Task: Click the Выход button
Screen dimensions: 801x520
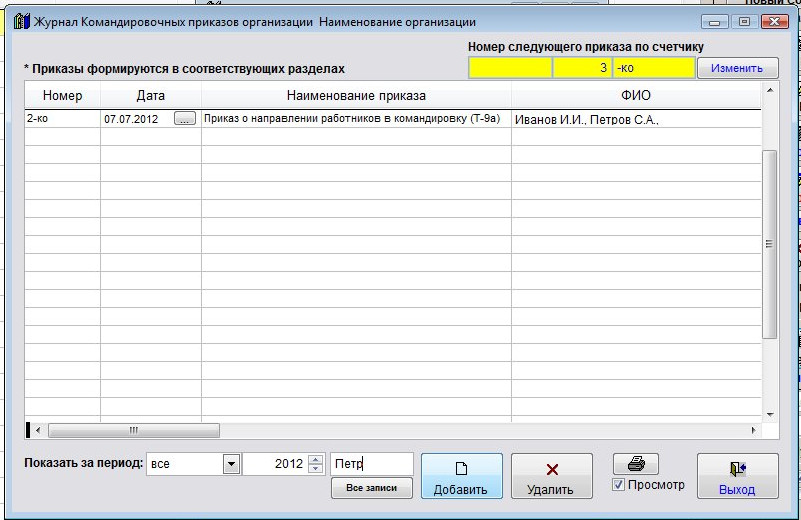Action: [x=738, y=476]
